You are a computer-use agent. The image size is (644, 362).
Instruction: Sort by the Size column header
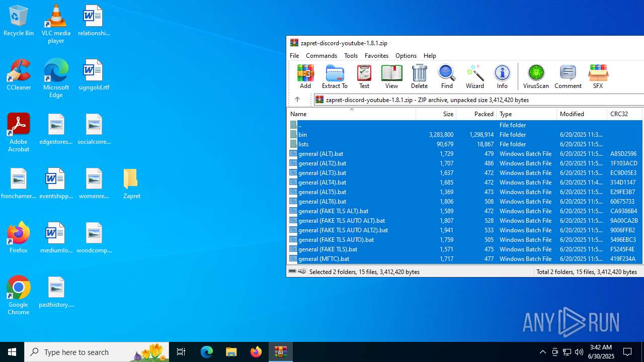click(436, 114)
